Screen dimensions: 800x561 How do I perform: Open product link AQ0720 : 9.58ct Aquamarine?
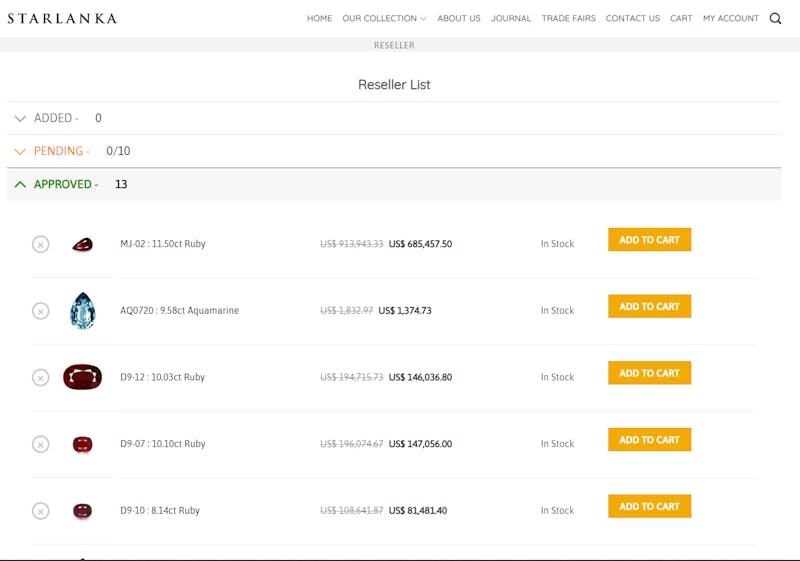[180, 310]
